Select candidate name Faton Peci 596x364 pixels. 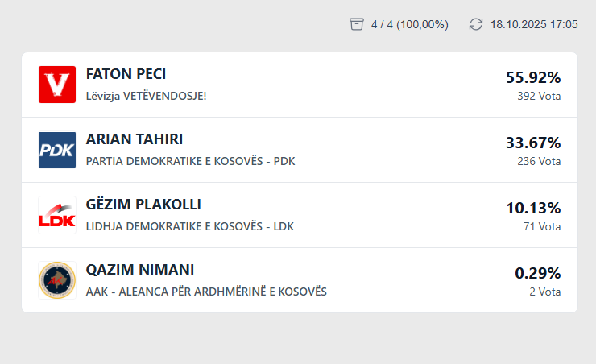pyautogui.click(x=126, y=74)
